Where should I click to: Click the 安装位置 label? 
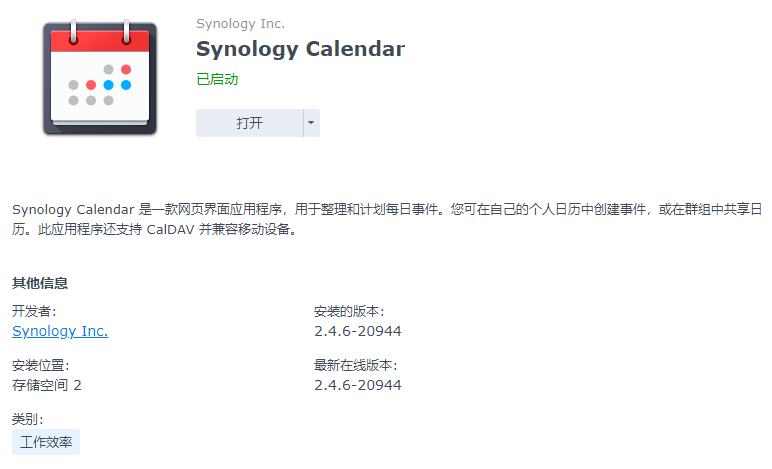[41, 365]
